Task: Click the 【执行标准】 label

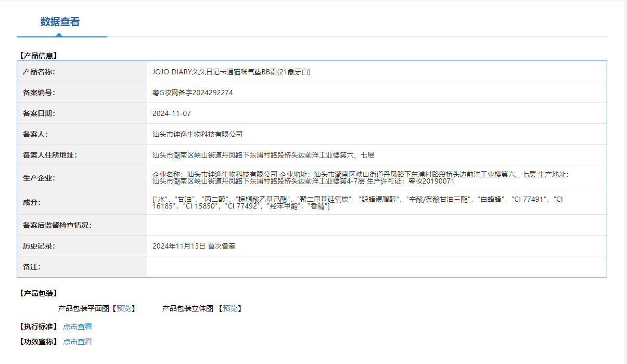Action: pyautogui.click(x=39, y=327)
